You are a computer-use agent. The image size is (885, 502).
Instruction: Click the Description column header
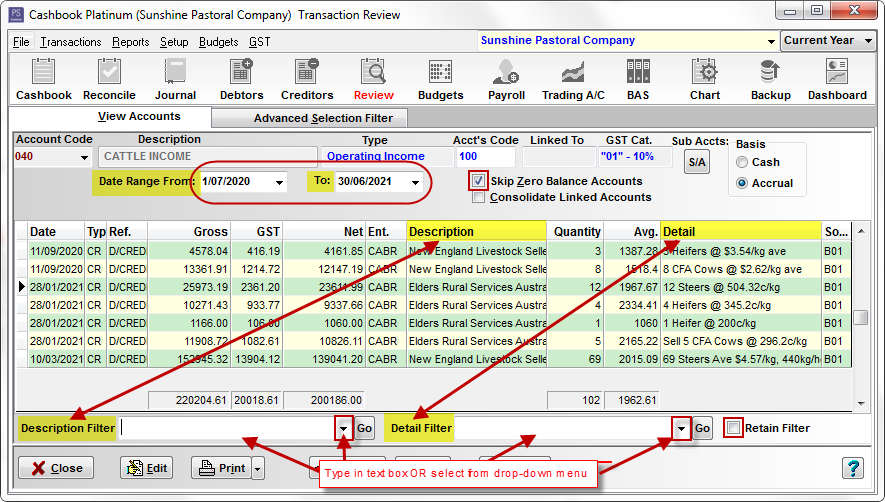pyautogui.click(x=476, y=232)
